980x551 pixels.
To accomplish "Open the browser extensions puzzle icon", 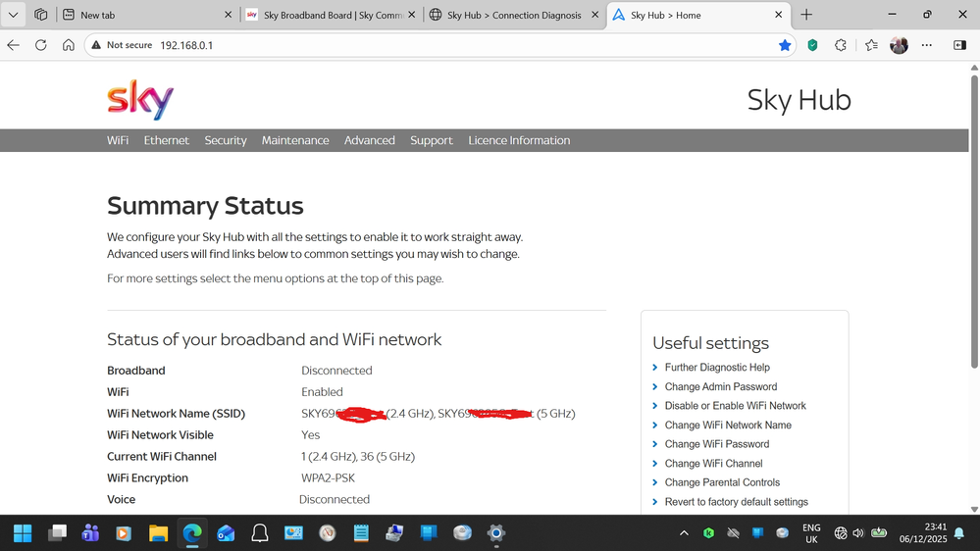I will pos(841,45).
